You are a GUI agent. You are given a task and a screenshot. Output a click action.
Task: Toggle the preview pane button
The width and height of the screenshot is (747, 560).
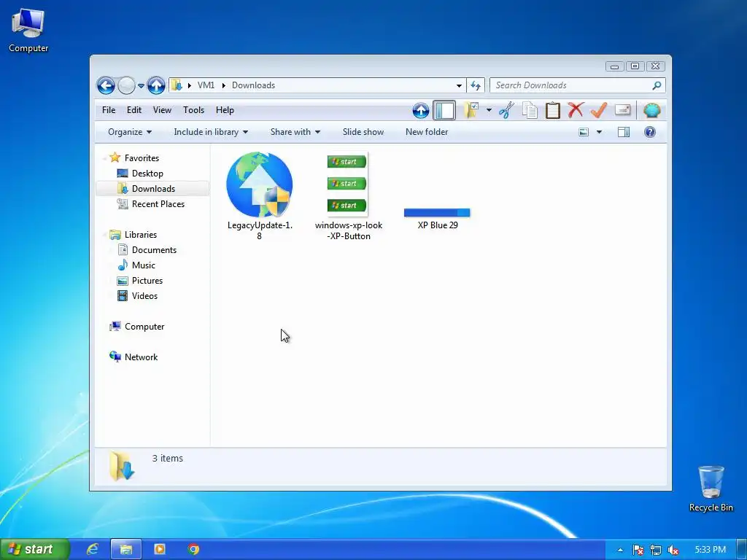(624, 132)
